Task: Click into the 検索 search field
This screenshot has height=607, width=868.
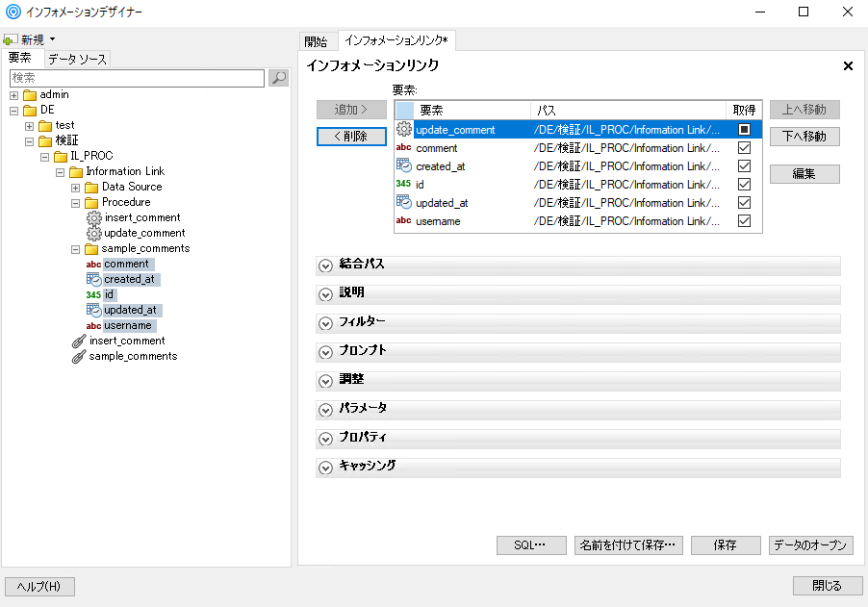Action: pos(137,78)
